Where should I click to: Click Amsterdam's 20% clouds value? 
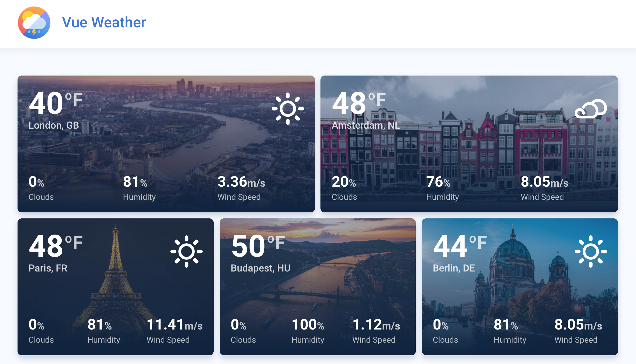coord(344,182)
